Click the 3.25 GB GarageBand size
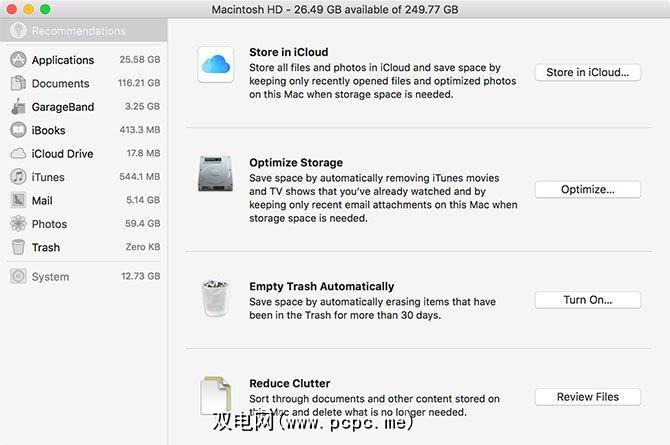 pyautogui.click(x=142, y=106)
